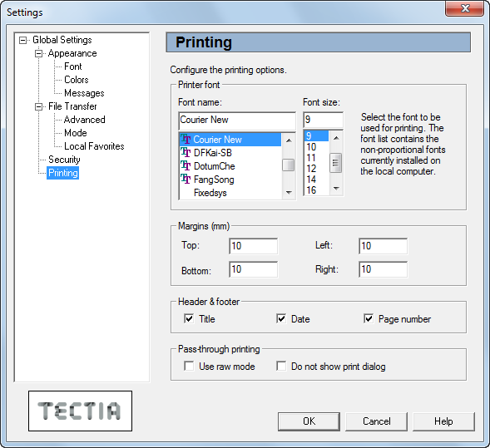490x448 pixels.
Task: Select DFKai-SB in the font list
Action: click(x=230, y=153)
